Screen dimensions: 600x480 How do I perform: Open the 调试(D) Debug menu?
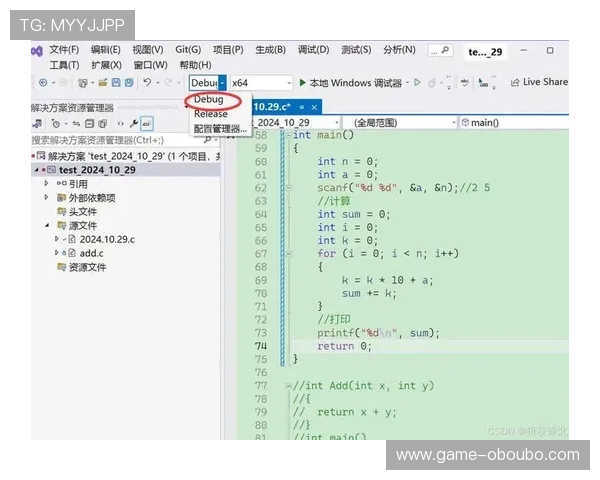[313, 49]
